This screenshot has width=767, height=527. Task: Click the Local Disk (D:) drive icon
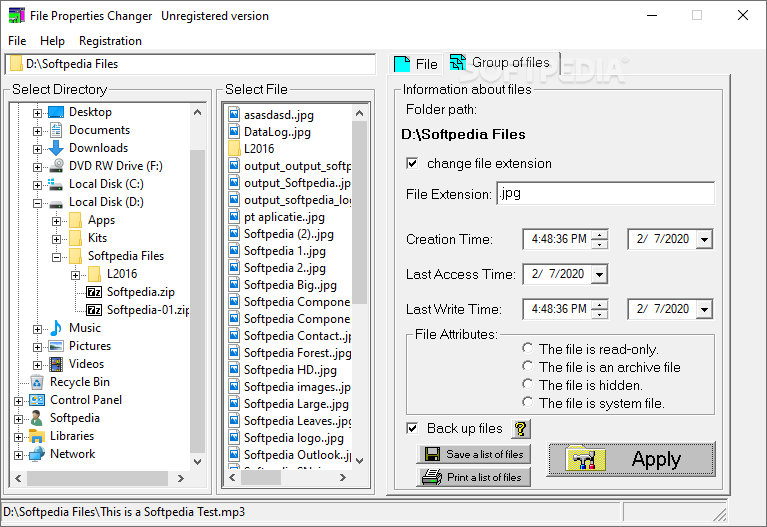(56, 203)
